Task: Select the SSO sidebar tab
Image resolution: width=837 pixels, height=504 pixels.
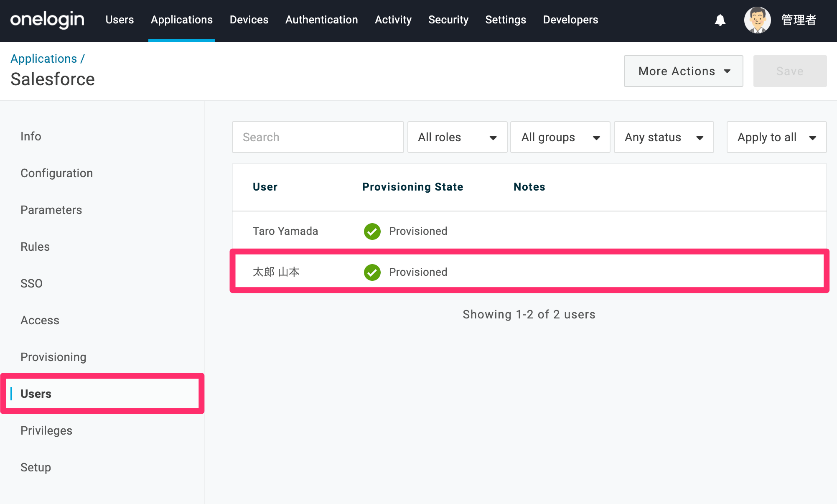Action: pyautogui.click(x=31, y=283)
